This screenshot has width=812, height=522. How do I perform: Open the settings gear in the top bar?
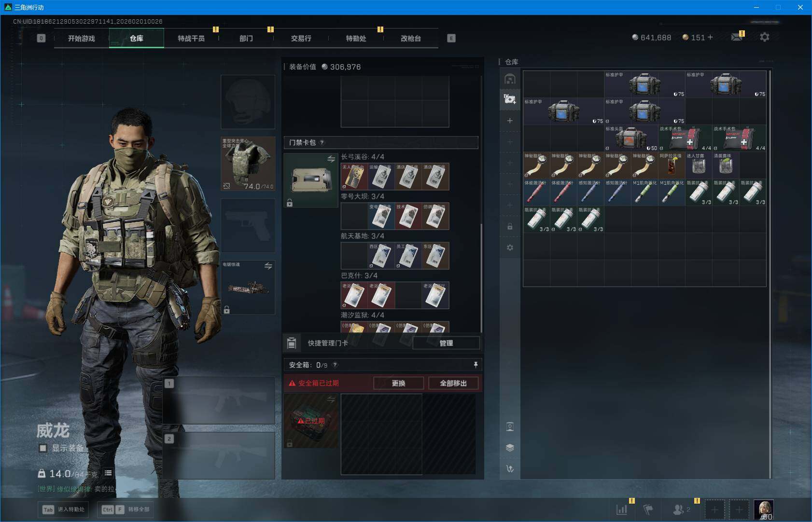[x=765, y=37]
